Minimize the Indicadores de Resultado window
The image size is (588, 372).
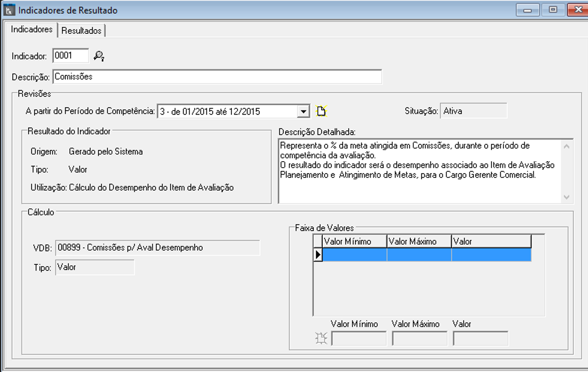click(528, 10)
